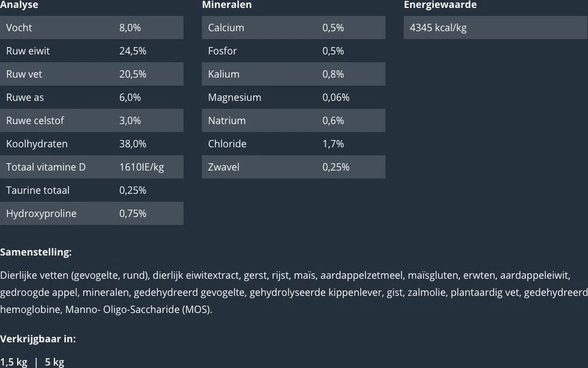The width and height of the screenshot is (588, 368).
Task: Choose the 5 kg size option
Action: point(54,362)
